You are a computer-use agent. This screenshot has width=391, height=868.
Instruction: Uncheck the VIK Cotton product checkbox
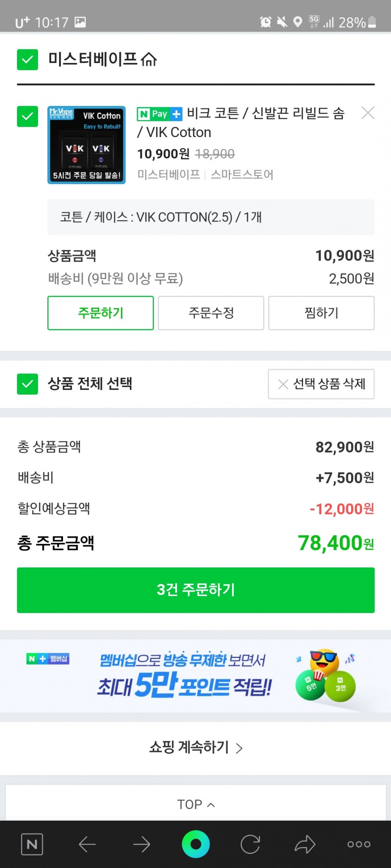tap(27, 116)
